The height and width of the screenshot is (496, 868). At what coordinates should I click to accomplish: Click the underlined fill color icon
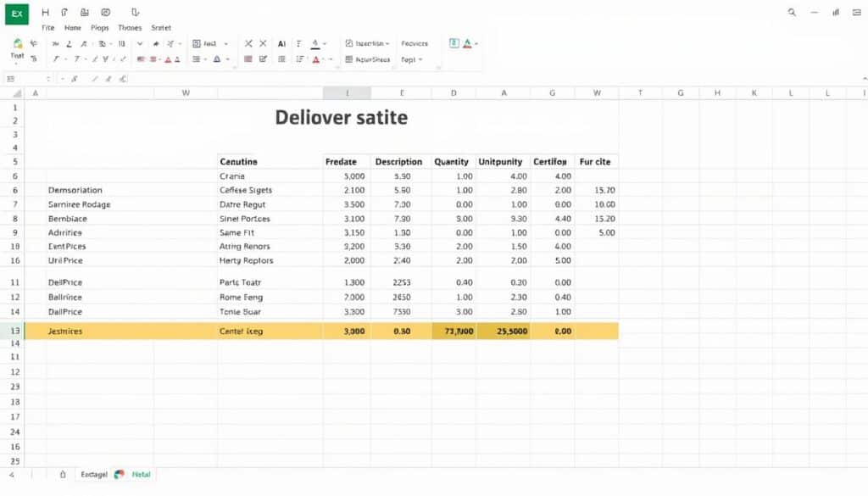(x=315, y=44)
